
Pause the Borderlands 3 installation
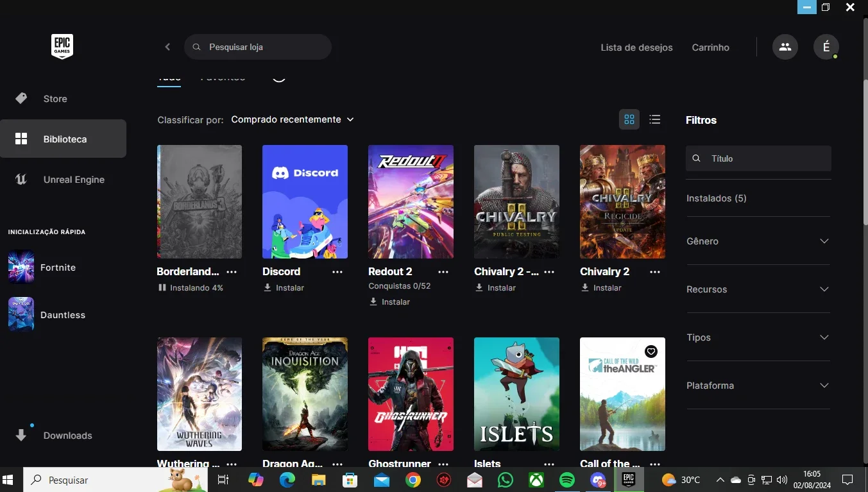coord(162,288)
